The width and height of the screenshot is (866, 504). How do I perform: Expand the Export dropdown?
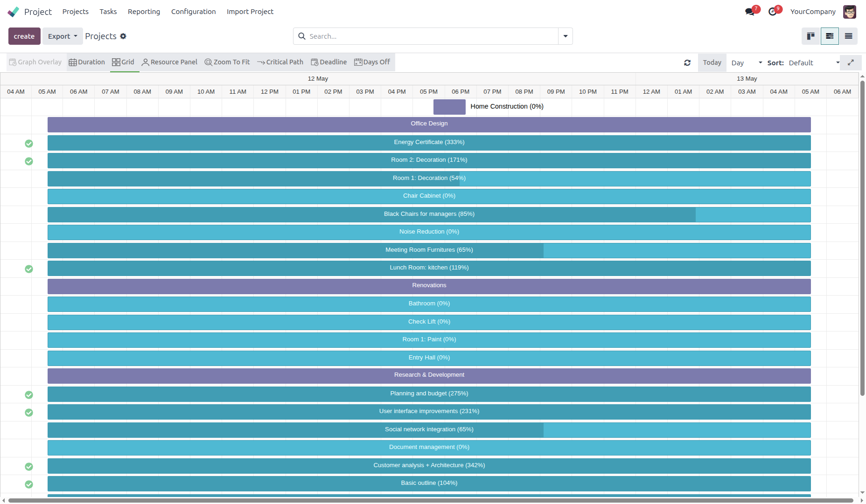[x=63, y=36]
